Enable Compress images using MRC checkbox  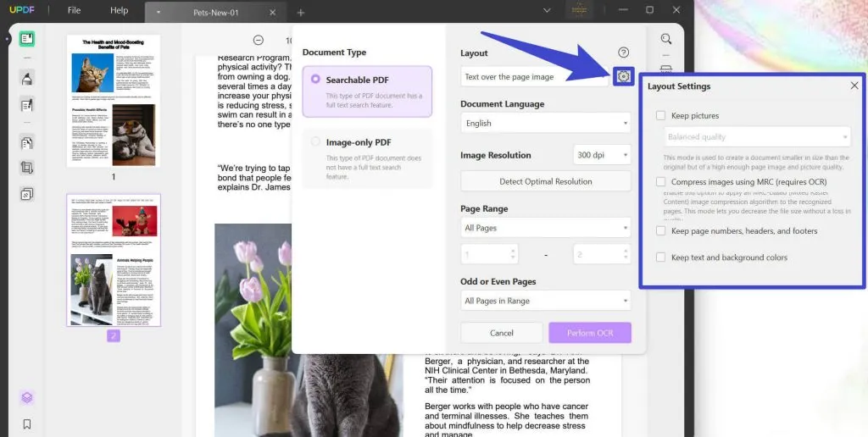click(660, 181)
